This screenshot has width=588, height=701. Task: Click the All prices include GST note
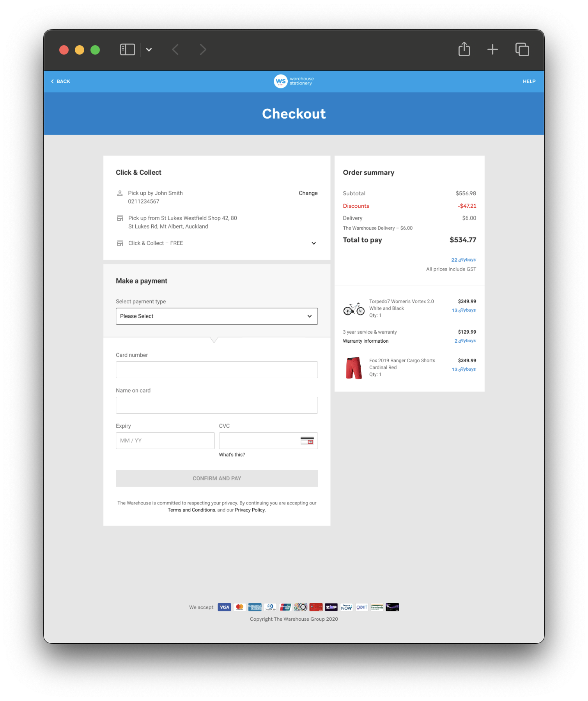451,269
